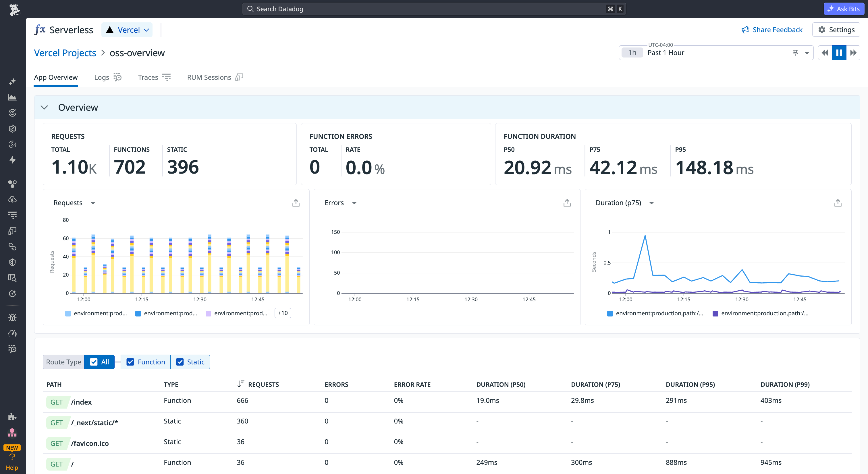868x474 pixels.
Task: Toggle the Function route type checkbox
Action: (130, 362)
